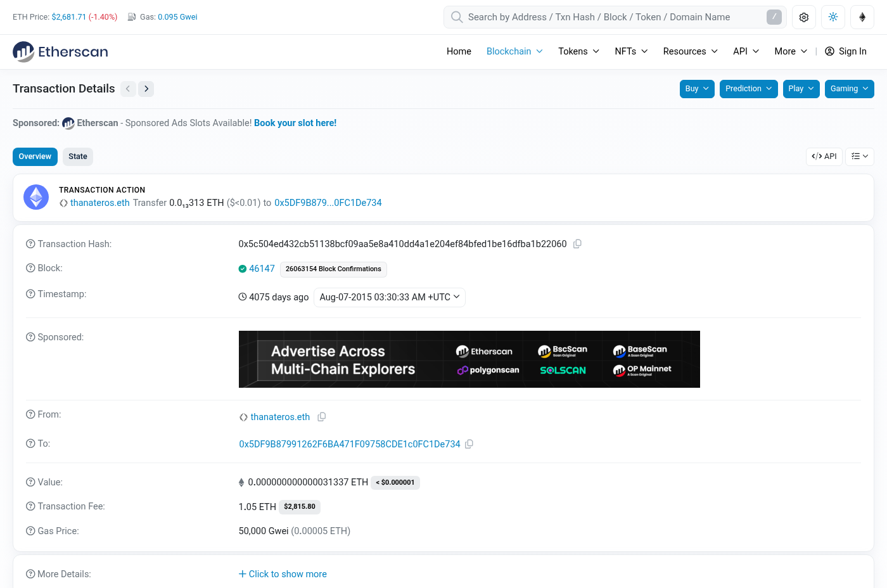Open the Ethereum network selector icon
The width and height of the screenshot is (887, 588).
862,17
